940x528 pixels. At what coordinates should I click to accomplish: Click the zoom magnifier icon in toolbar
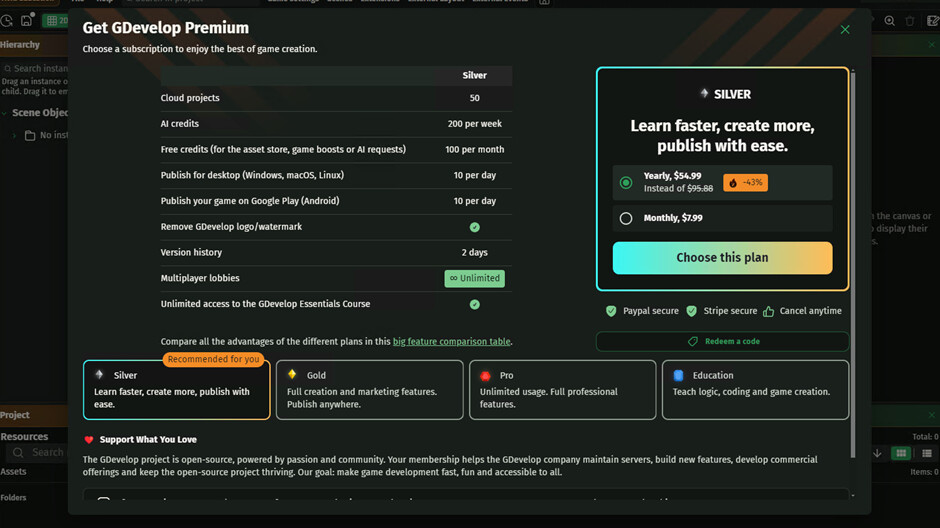889,21
